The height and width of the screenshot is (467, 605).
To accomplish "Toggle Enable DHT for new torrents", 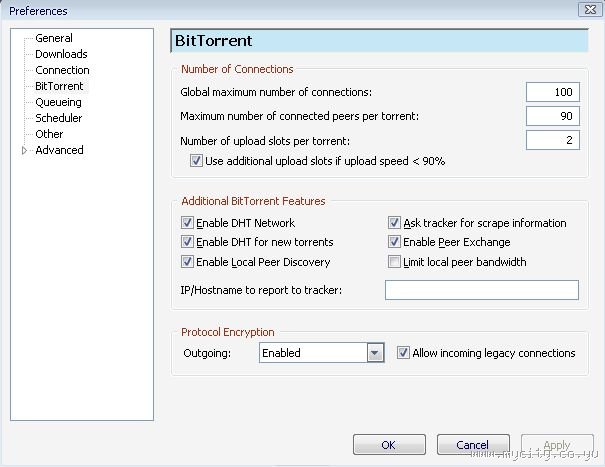I will click(187, 242).
